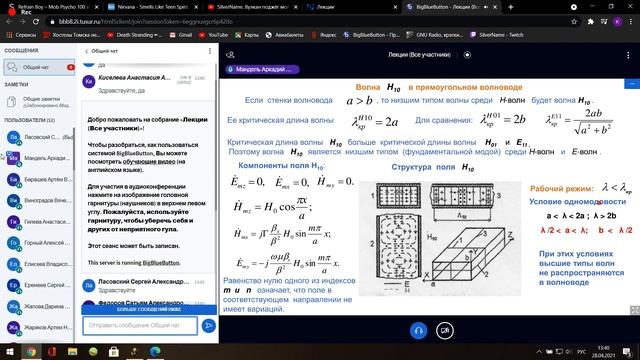Open the Карты bookmark
This screenshot has width=640, height=360.
pos(247,35)
